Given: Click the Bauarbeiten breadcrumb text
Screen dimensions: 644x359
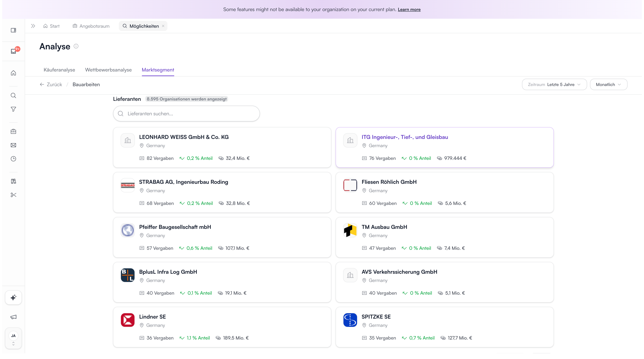Looking at the screenshot, I should (86, 84).
